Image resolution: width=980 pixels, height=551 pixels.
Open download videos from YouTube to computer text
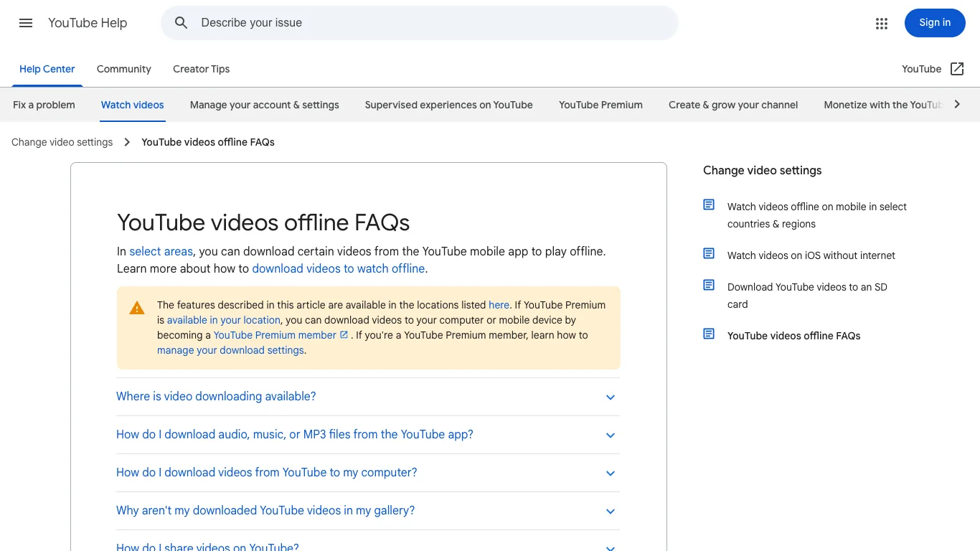pos(267,473)
